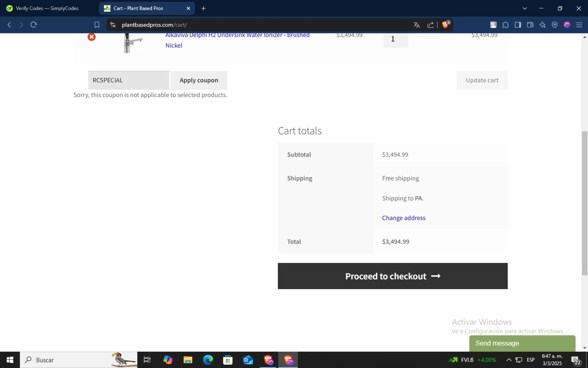The width and height of the screenshot is (588, 368).
Task: Select the Cart - Plant Based Pros tab
Action: tap(143, 8)
